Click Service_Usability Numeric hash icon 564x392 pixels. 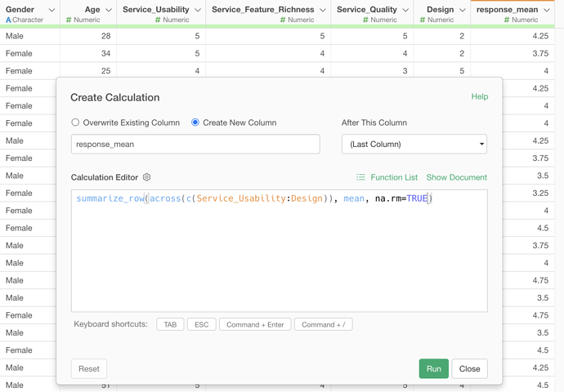point(158,20)
